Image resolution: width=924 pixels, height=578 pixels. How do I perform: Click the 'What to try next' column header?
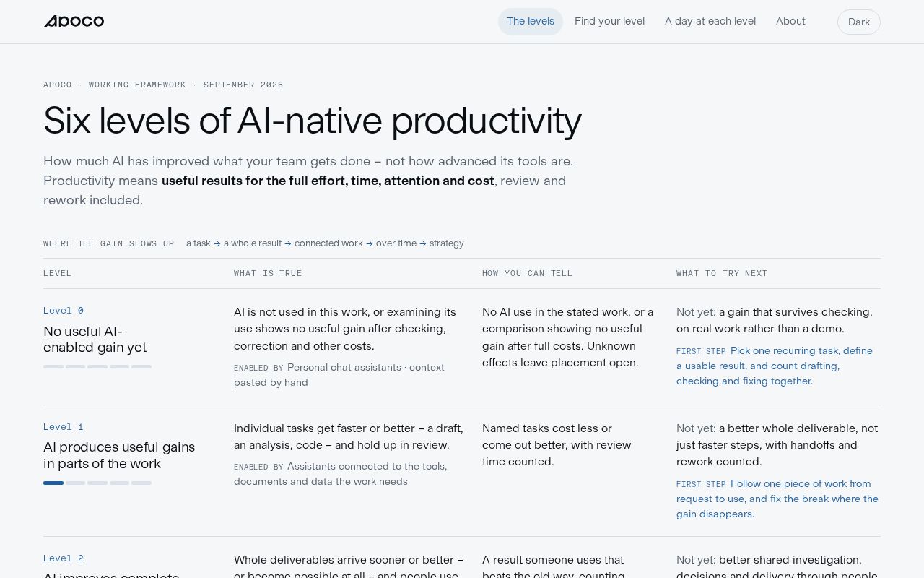click(x=722, y=274)
